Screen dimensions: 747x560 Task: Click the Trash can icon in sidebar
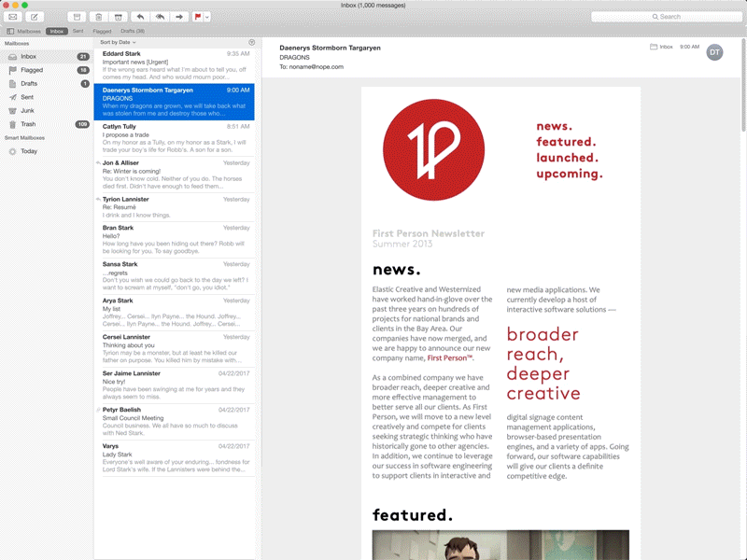pyautogui.click(x=13, y=124)
